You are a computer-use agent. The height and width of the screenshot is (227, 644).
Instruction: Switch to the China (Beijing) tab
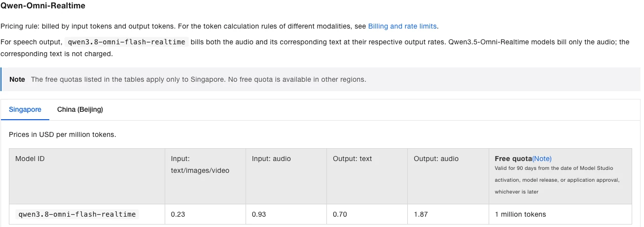pos(80,109)
